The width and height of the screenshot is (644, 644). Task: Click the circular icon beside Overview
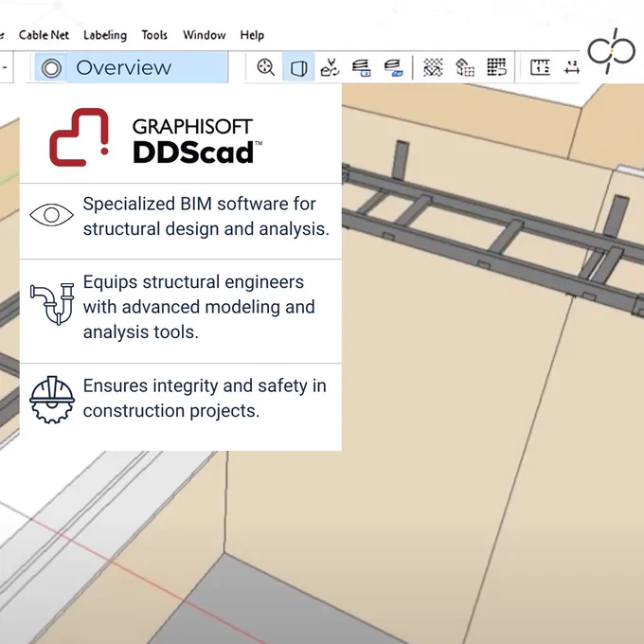[51, 68]
